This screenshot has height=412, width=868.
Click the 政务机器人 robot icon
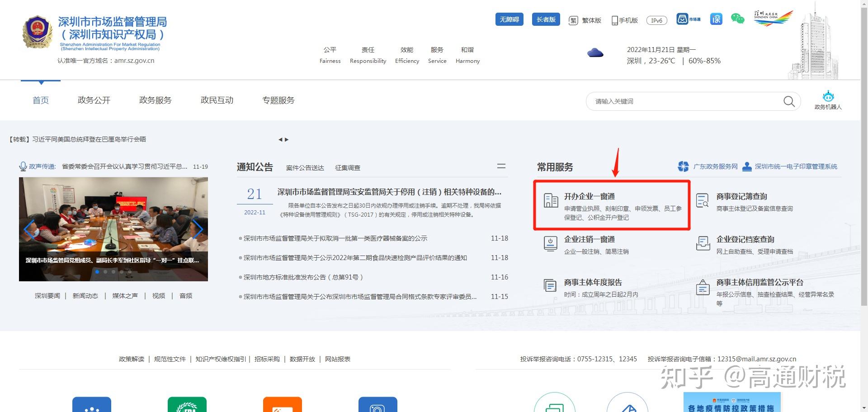click(828, 96)
